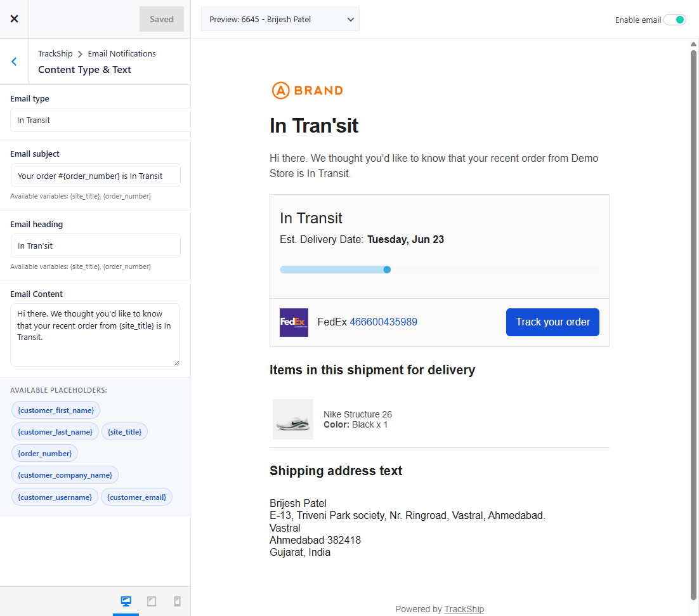Insert the {customer_first_name} placeholder
Image resolution: width=699 pixels, height=616 pixels.
(56, 410)
